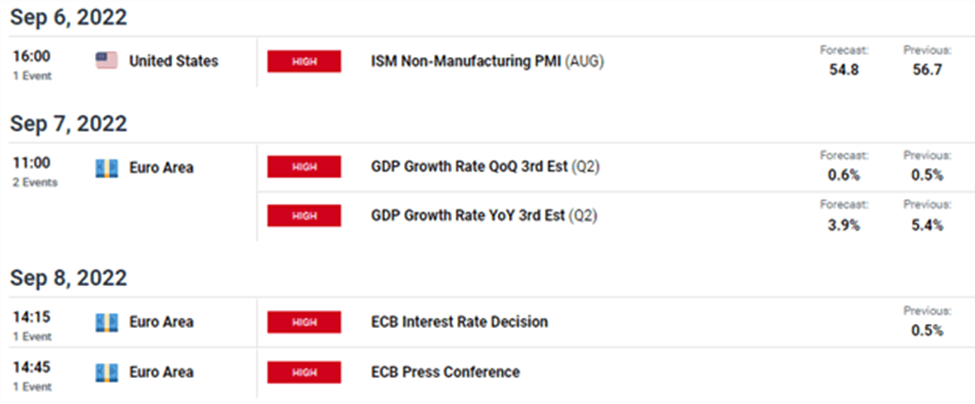Click the 54.8 forecast value
The height and width of the screenshot is (404, 975).
844,69
